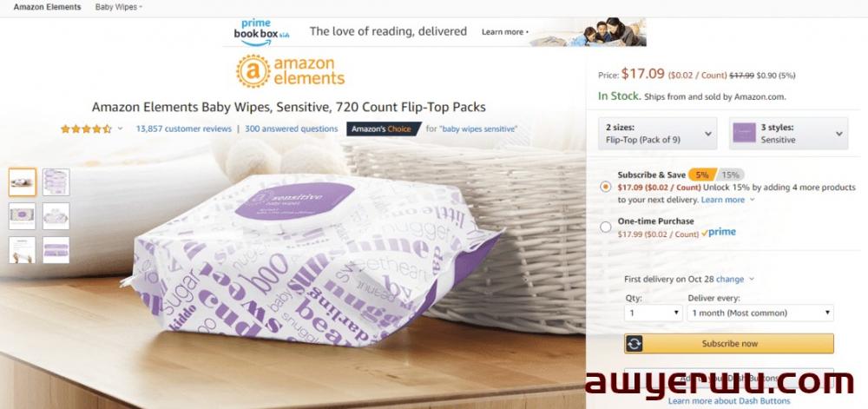Select the first product thumbnail
The width and height of the screenshot is (868, 409).
point(23,182)
